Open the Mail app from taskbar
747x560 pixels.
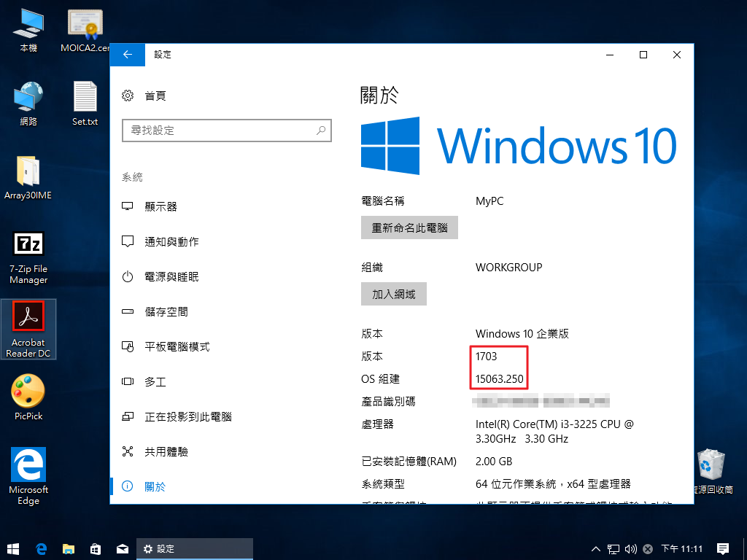point(123,548)
